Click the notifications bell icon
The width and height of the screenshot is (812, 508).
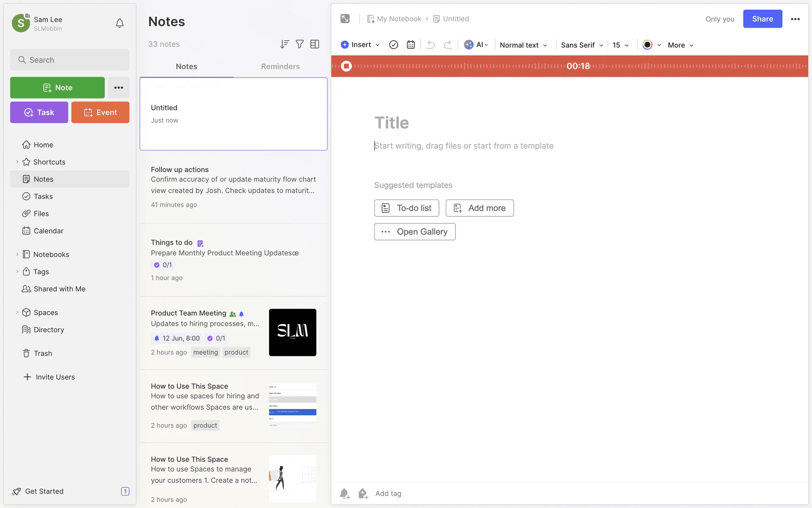[120, 23]
